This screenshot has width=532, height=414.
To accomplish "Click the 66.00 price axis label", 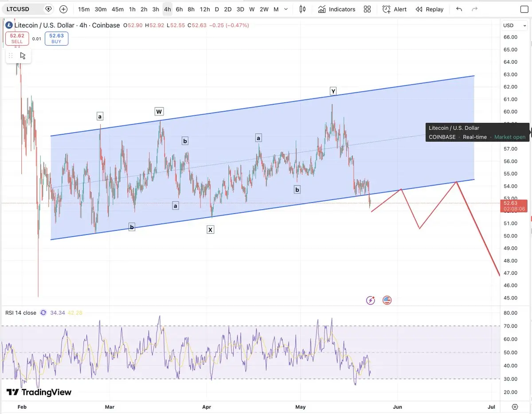I will 510,37.
